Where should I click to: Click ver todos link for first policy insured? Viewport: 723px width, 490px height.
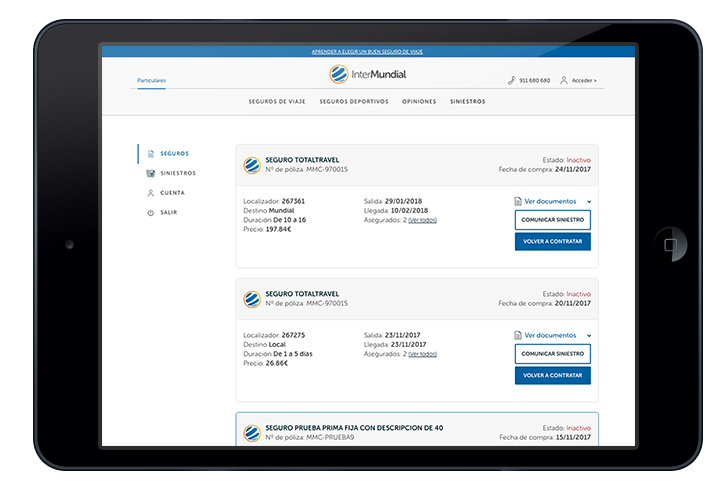(x=422, y=220)
